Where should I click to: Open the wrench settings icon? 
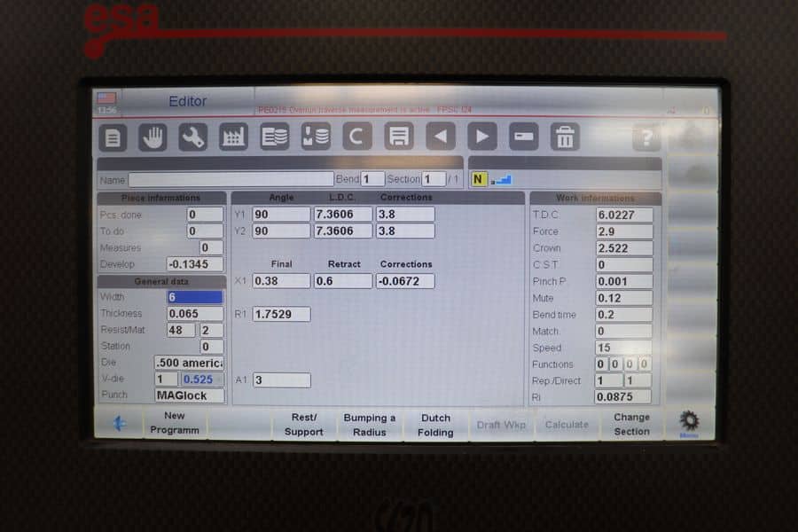coord(192,137)
